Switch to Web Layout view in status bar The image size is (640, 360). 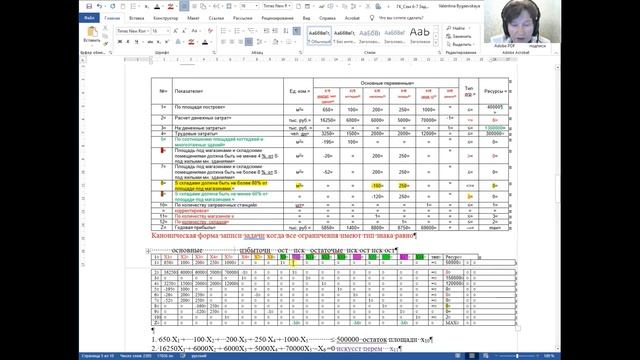point(485,356)
